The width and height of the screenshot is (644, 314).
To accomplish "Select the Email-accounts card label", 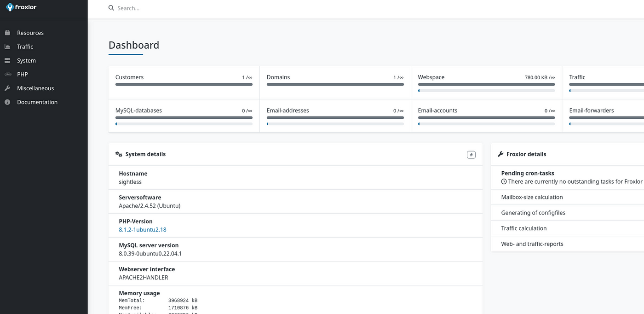I will (x=437, y=110).
